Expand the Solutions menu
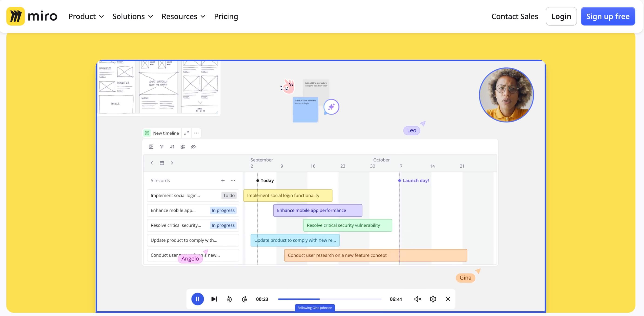Viewport: 644px width, 316px height. point(133,16)
